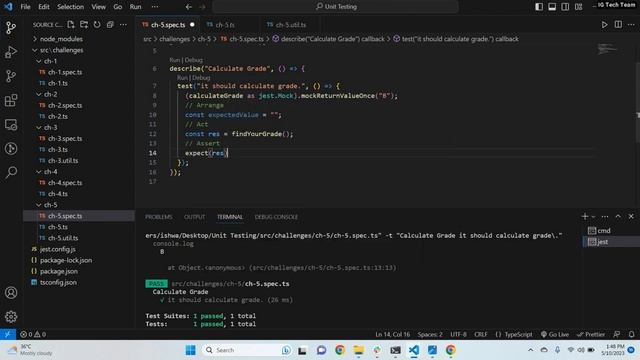
Task: Open the Accounts menu icon
Action: (x=11, y=293)
